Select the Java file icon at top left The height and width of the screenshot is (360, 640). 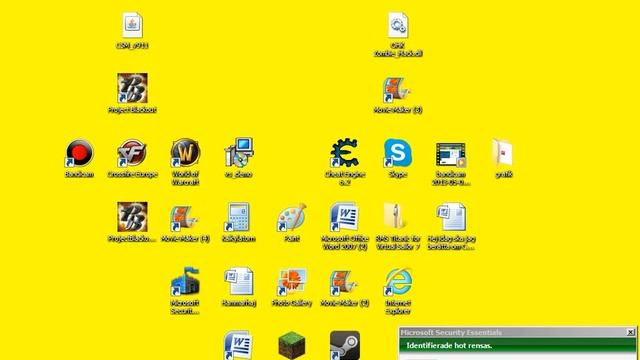click(132, 25)
